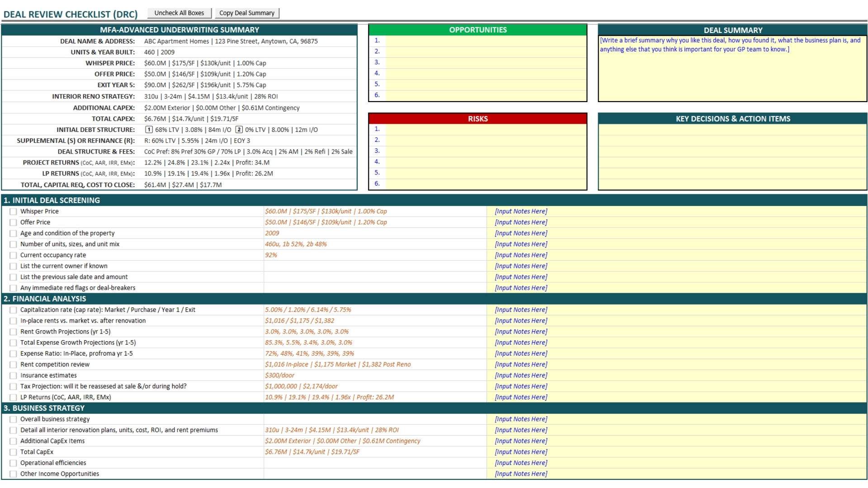The height and width of the screenshot is (488, 868).
Task: Click the green Opportunities header bar
Action: [x=477, y=30]
